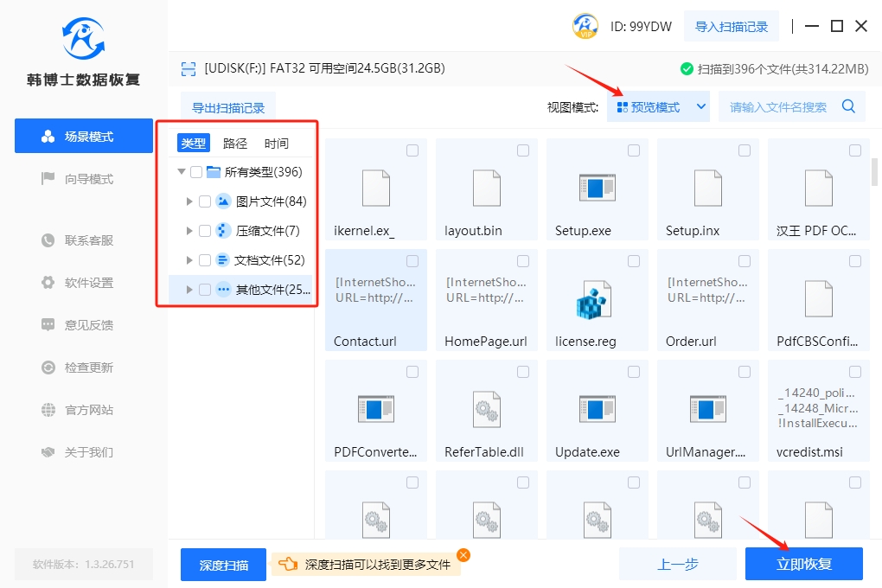
Task: Close the deep scan tip popup
Action: pyautogui.click(x=463, y=555)
